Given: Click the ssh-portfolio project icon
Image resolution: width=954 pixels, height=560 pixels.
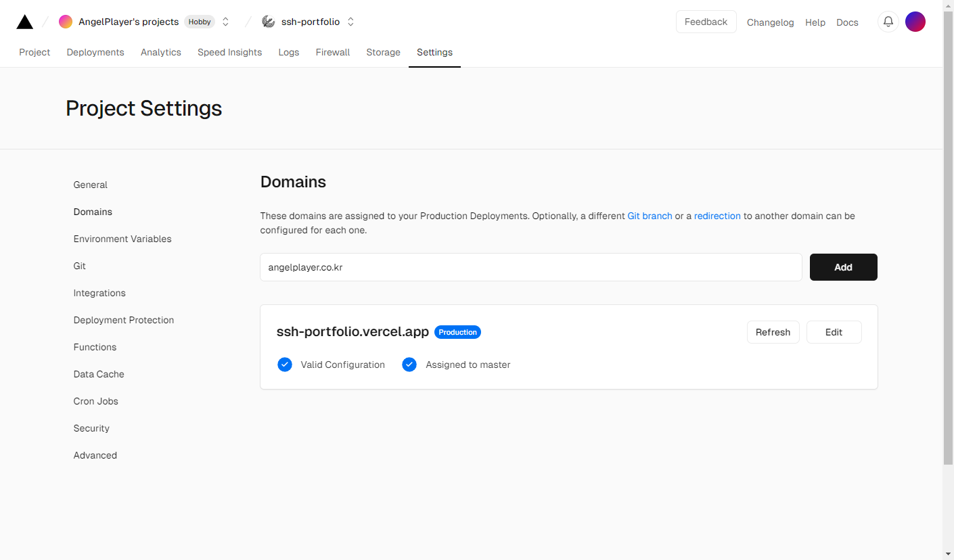Looking at the screenshot, I should click(x=269, y=22).
